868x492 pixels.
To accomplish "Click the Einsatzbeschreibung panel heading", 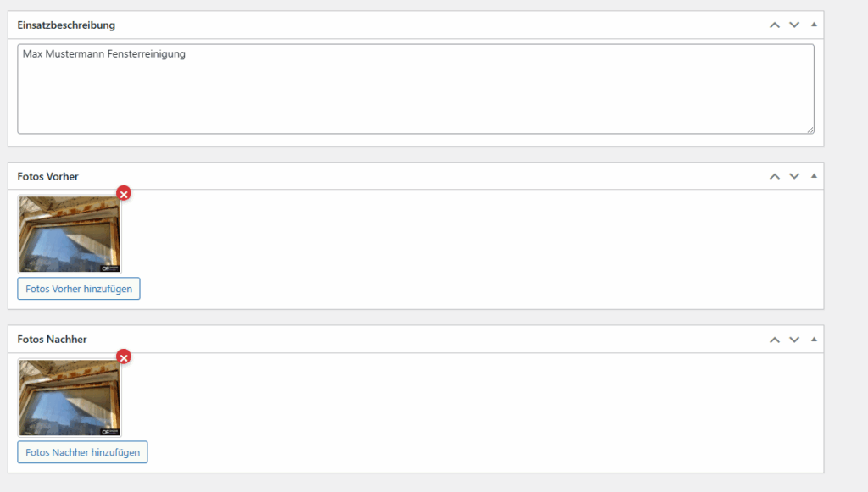I will tap(66, 25).
